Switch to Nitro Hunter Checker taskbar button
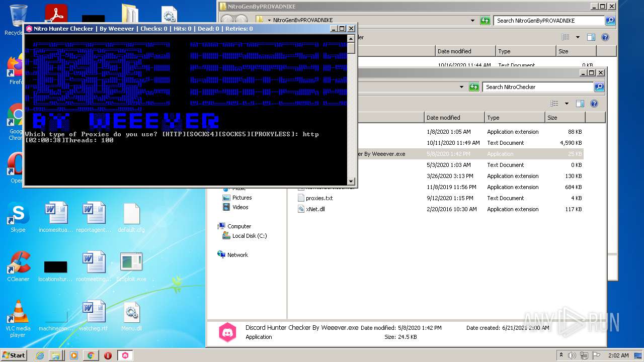This screenshot has width=644, height=362. tap(125, 355)
